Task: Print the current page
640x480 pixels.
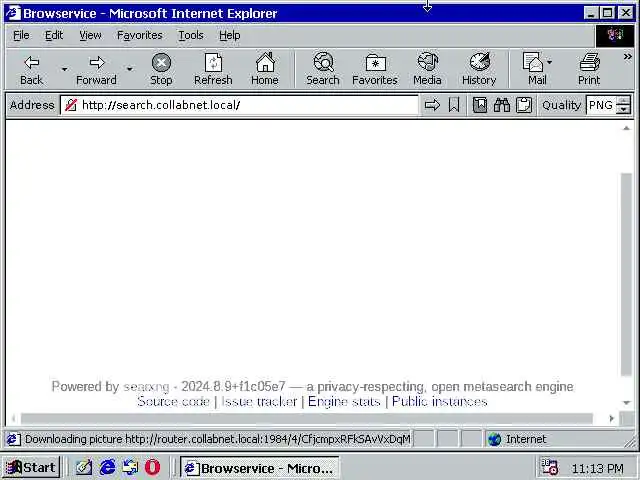Action: point(589,70)
